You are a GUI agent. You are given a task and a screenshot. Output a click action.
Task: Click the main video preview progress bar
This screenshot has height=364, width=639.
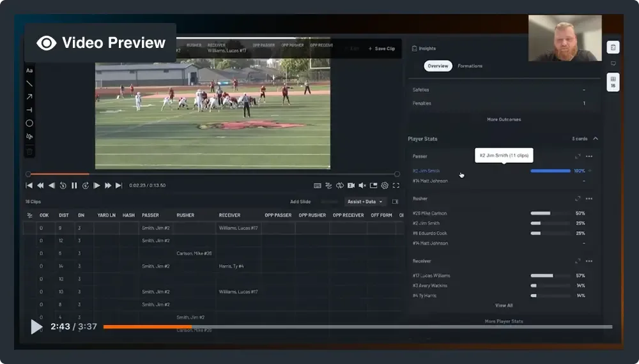358,327
